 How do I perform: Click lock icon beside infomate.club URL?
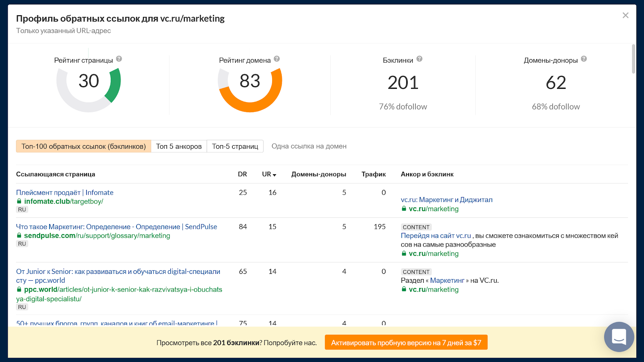(x=19, y=201)
